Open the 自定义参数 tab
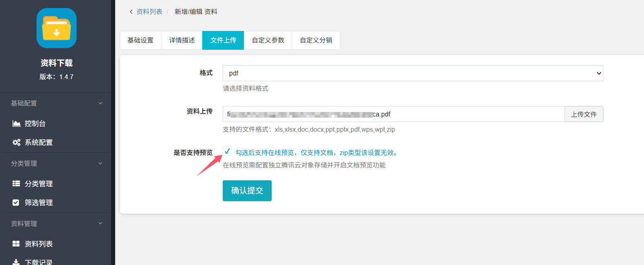The width and height of the screenshot is (644, 265). point(268,40)
